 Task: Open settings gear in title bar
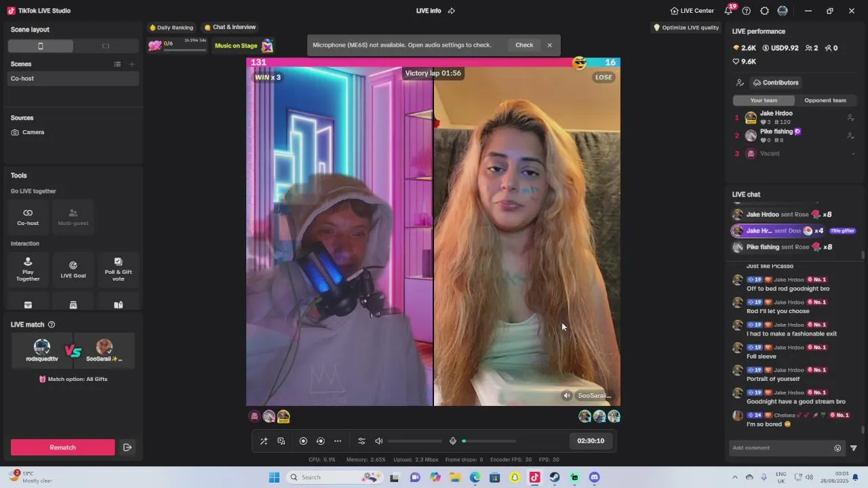(764, 11)
